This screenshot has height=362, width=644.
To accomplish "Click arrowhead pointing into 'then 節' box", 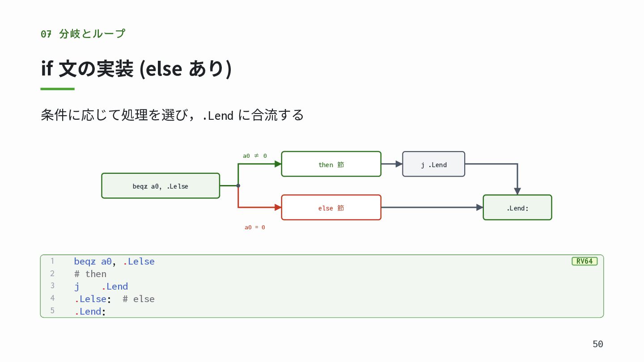I will pyautogui.click(x=278, y=164).
